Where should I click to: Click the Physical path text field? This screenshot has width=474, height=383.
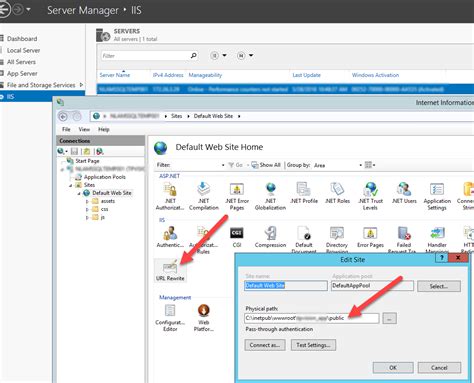coord(311,318)
